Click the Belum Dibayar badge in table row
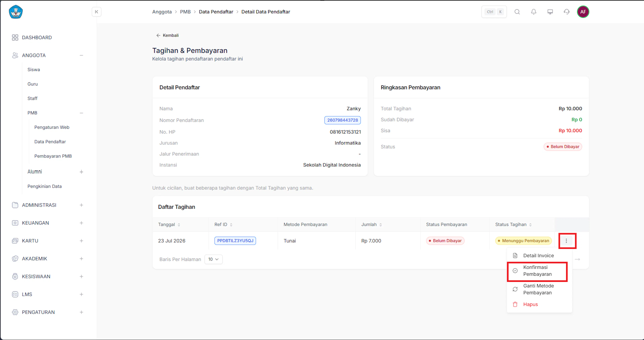 (445, 241)
